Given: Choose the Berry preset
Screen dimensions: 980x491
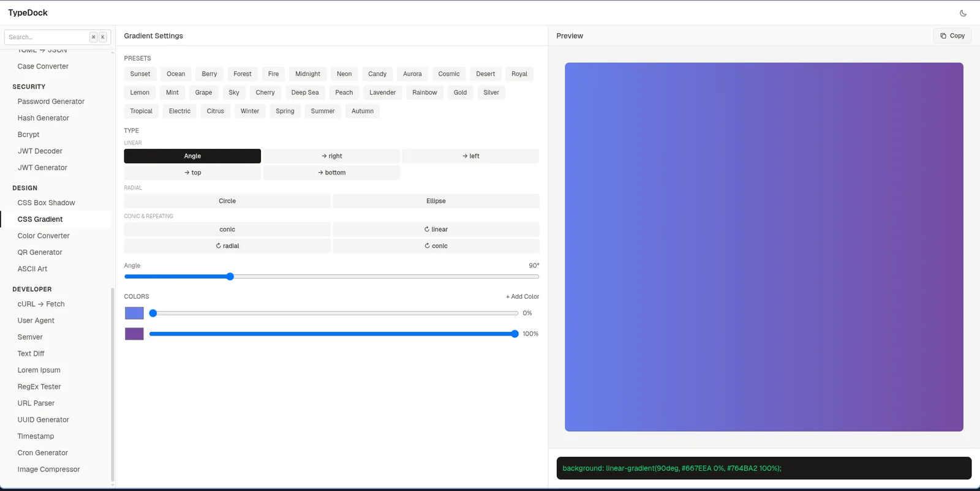Looking at the screenshot, I should click(209, 74).
